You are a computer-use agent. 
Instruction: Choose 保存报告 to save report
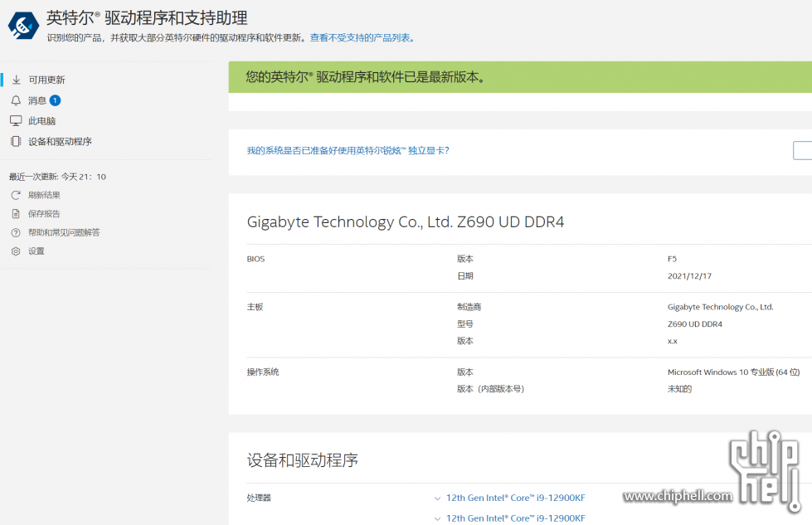[44, 214]
